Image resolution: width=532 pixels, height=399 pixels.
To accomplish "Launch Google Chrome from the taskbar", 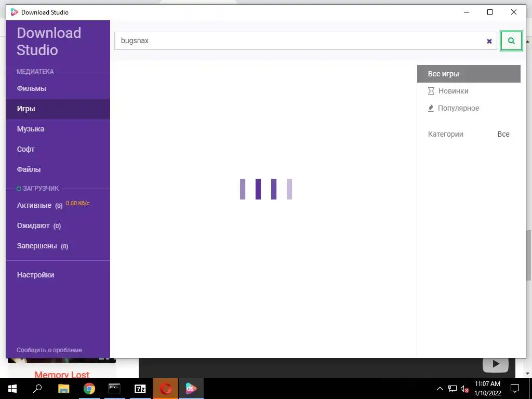I will click(x=89, y=389).
